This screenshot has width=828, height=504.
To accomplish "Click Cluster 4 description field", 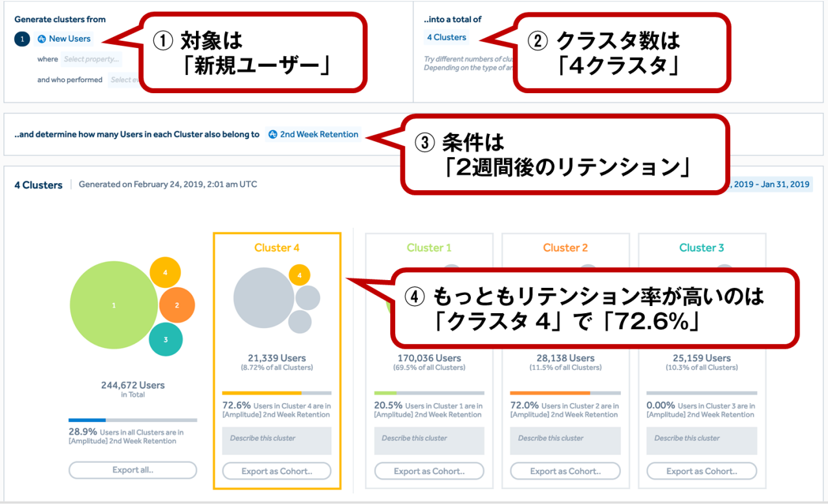I will click(x=277, y=440).
